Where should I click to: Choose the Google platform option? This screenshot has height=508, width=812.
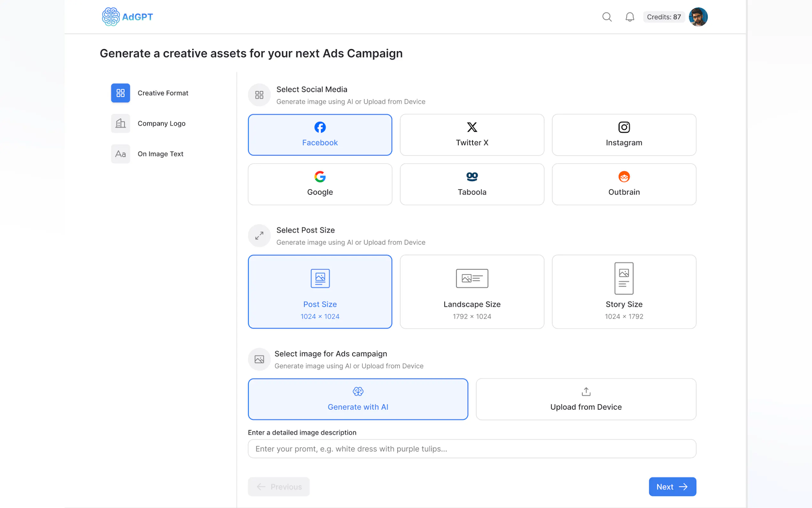(320, 184)
